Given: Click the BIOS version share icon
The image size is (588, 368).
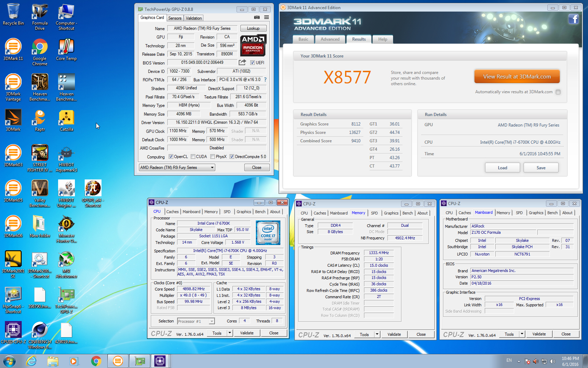Looking at the screenshot, I should [x=242, y=62].
